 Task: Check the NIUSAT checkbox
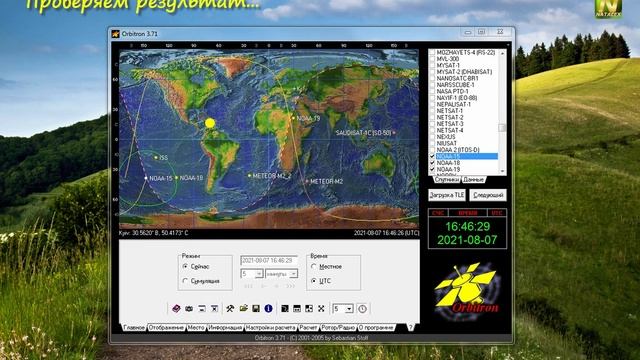pos(432,143)
